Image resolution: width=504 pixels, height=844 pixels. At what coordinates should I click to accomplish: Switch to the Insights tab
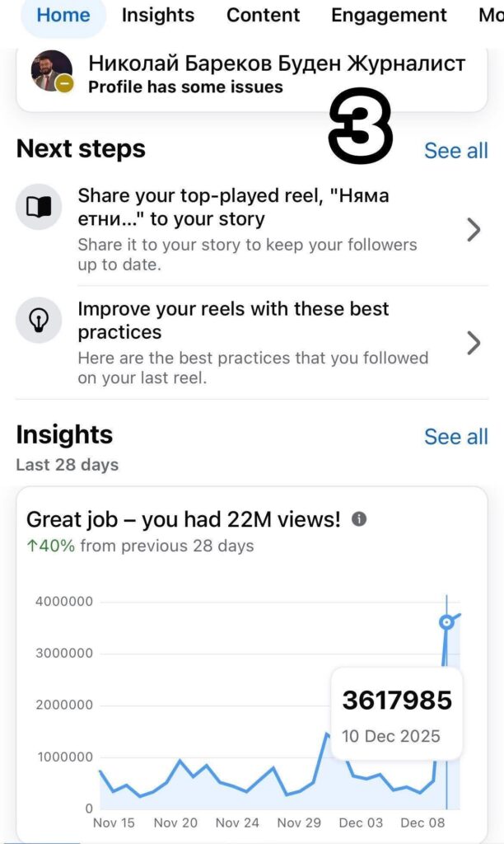pos(158,15)
